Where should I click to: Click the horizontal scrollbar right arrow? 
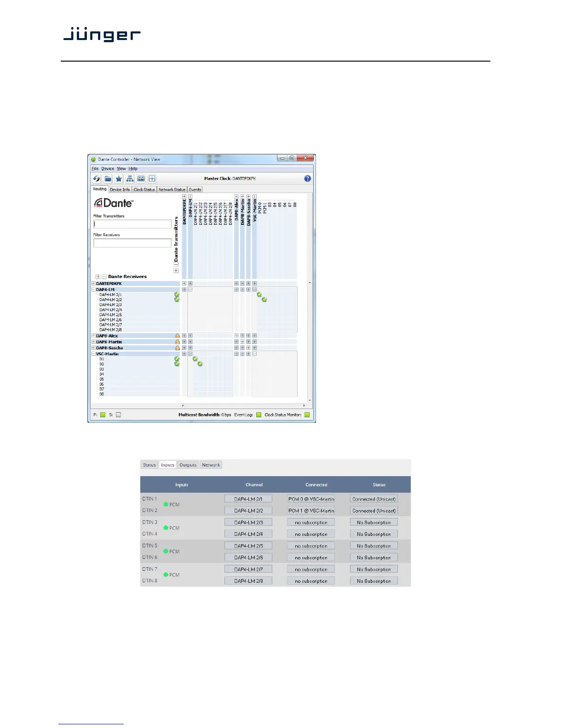tap(304, 405)
